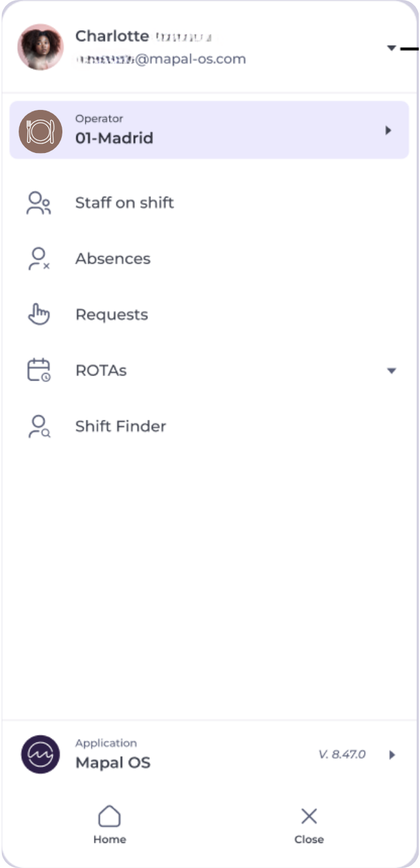
Task: Open the 01-Madrid operator chevron
Action: point(388,131)
